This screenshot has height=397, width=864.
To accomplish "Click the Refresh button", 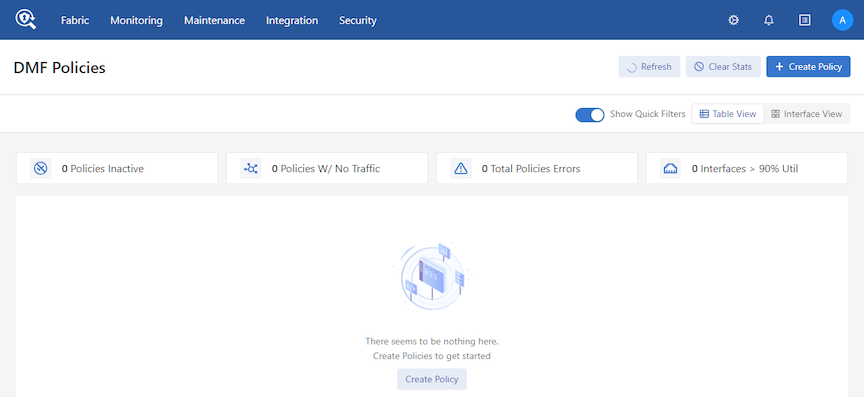I will [x=649, y=67].
